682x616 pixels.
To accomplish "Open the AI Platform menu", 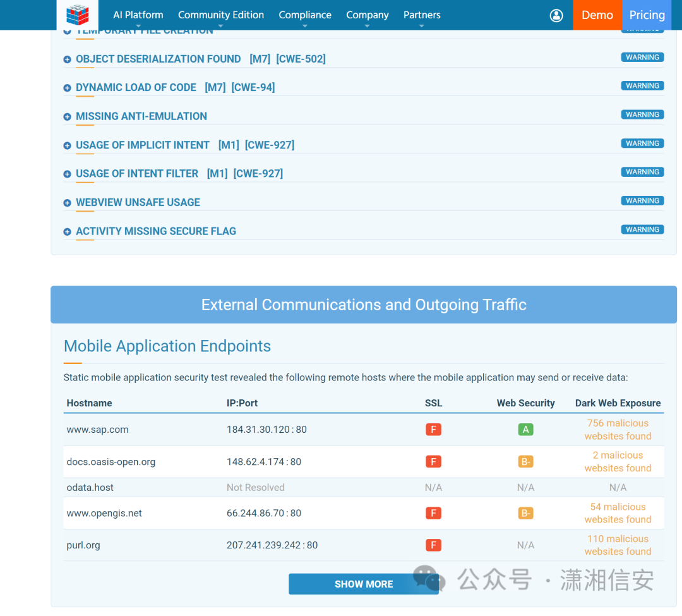I will [x=138, y=15].
